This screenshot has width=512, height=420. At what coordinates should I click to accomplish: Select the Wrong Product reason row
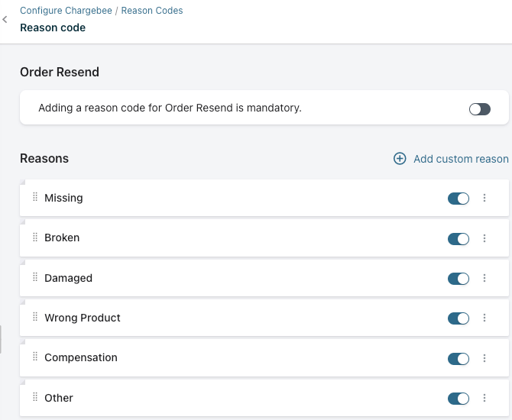(x=229, y=318)
